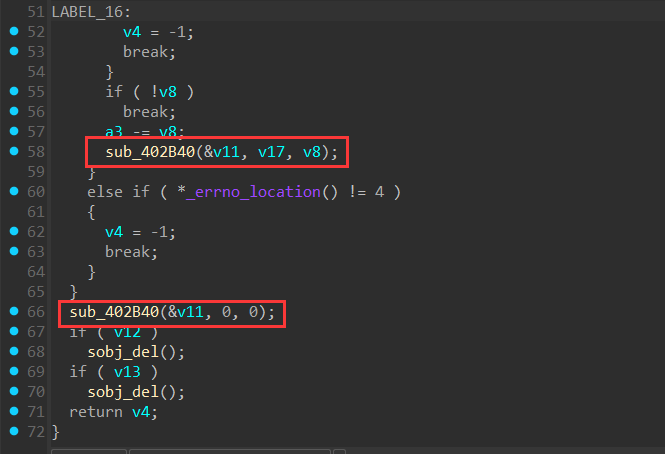This screenshot has height=454, width=665.
Task: Toggle breakpoint dot on line 56
Action: point(14,111)
